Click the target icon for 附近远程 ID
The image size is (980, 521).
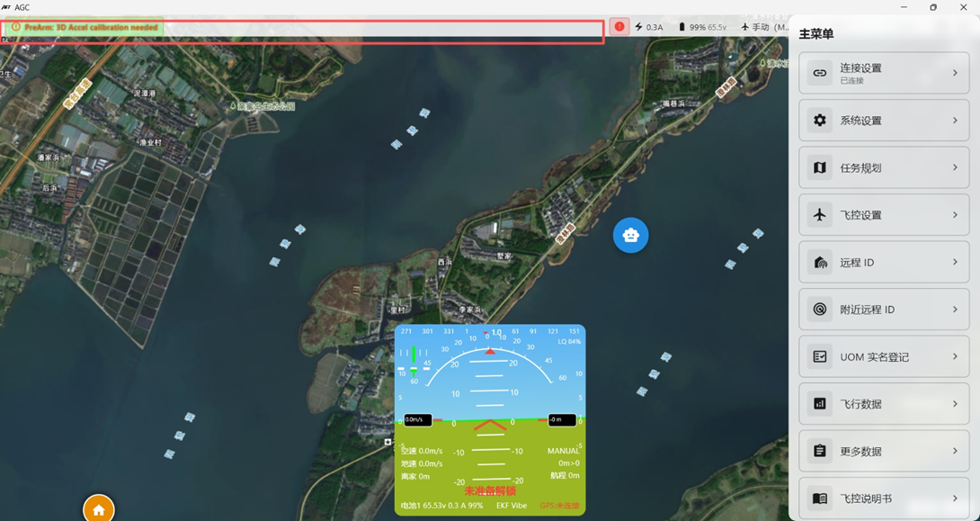click(819, 310)
